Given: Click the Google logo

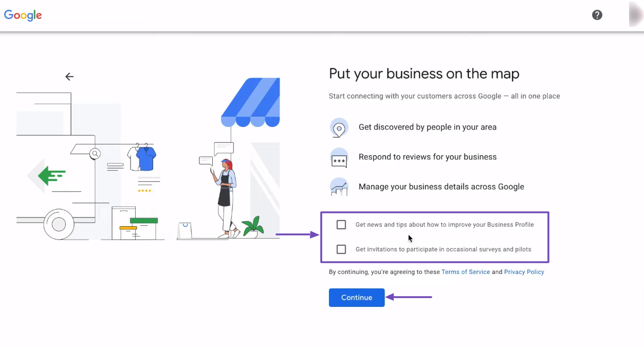Looking at the screenshot, I should coord(23,15).
